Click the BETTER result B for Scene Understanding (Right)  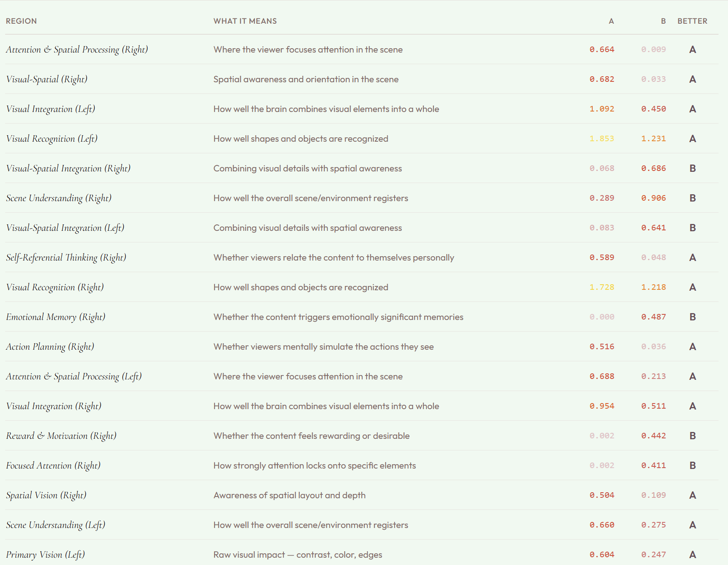click(x=693, y=198)
